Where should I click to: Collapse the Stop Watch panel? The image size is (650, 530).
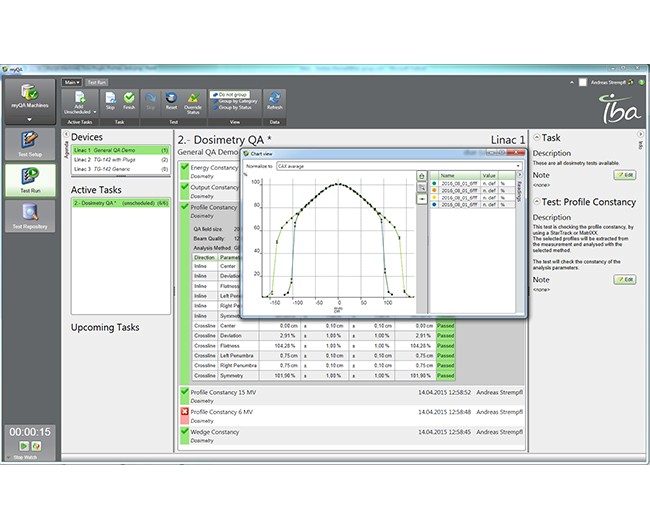point(9,457)
